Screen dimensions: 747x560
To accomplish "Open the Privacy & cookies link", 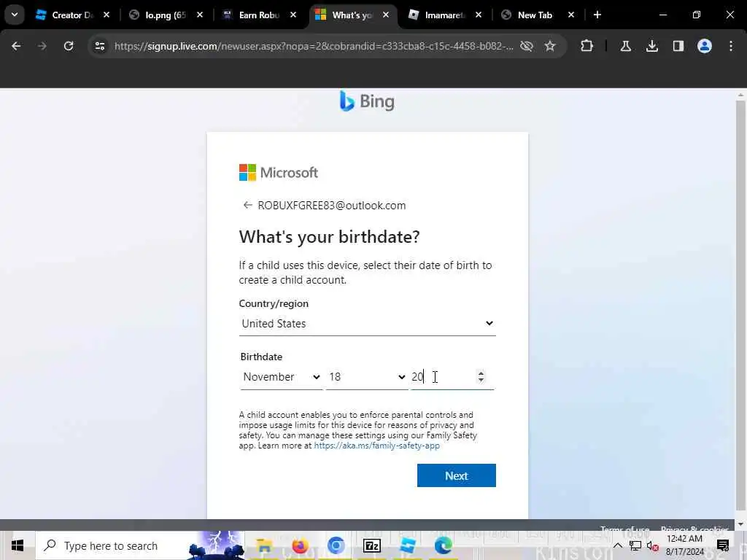I will point(694,529).
